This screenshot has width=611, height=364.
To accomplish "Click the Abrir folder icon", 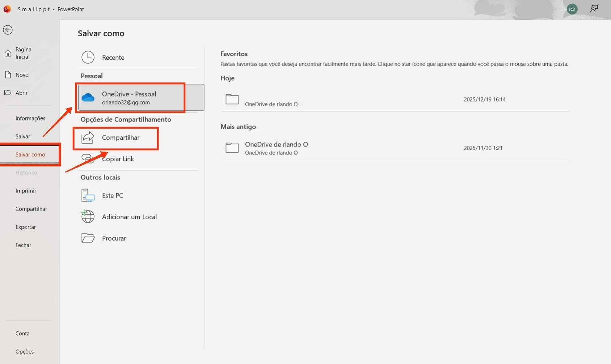I will pos(8,93).
